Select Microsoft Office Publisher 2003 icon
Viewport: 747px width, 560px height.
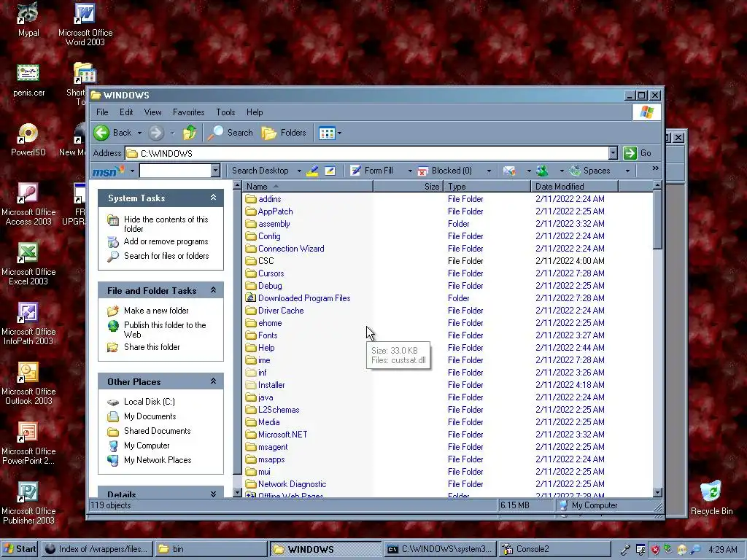point(28,503)
